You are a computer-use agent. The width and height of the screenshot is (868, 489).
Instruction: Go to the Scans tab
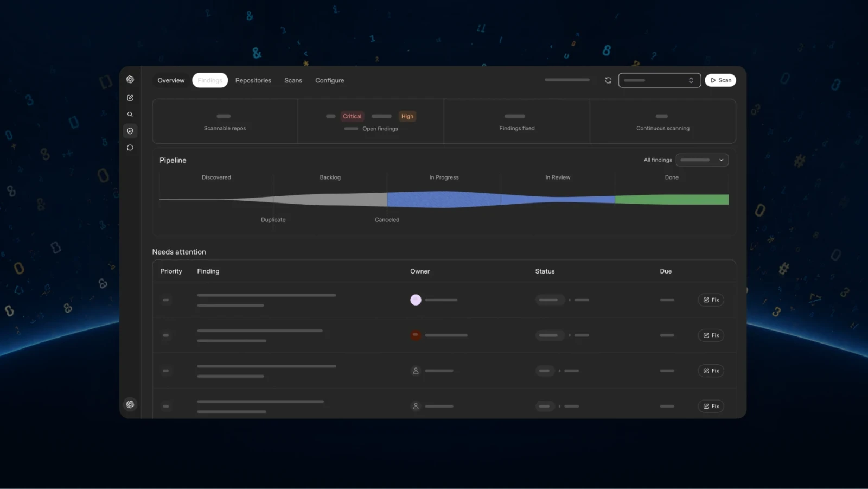tap(293, 80)
